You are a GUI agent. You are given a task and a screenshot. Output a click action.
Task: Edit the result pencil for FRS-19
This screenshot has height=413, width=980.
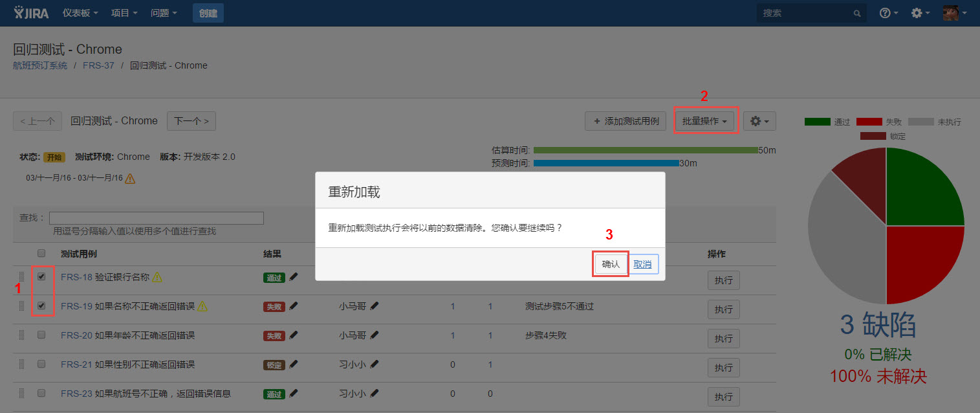pyautogui.click(x=294, y=306)
